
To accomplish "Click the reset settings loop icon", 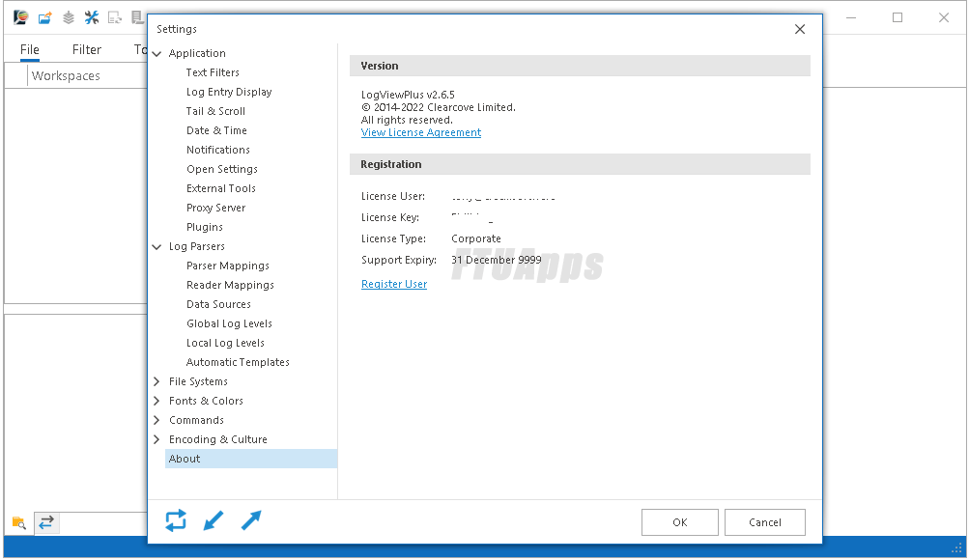I will [x=176, y=520].
